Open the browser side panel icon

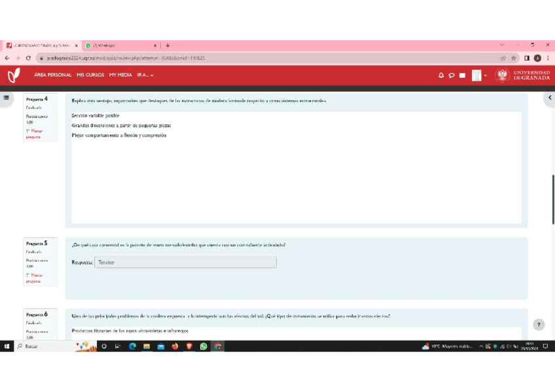point(527,58)
